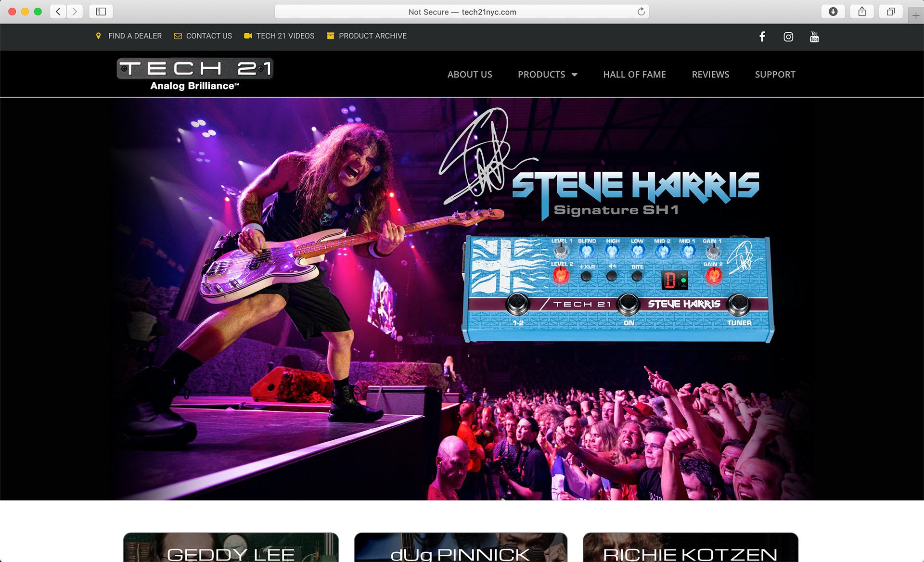Viewport: 924px width, 562px height.
Task: Open the Find a Dealer link
Action: click(x=135, y=36)
